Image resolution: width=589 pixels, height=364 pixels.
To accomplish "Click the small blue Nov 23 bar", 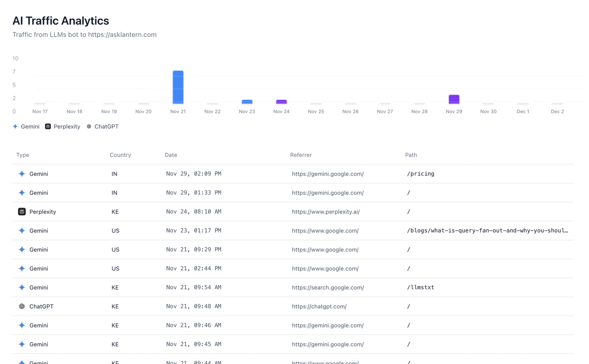I will (247, 102).
